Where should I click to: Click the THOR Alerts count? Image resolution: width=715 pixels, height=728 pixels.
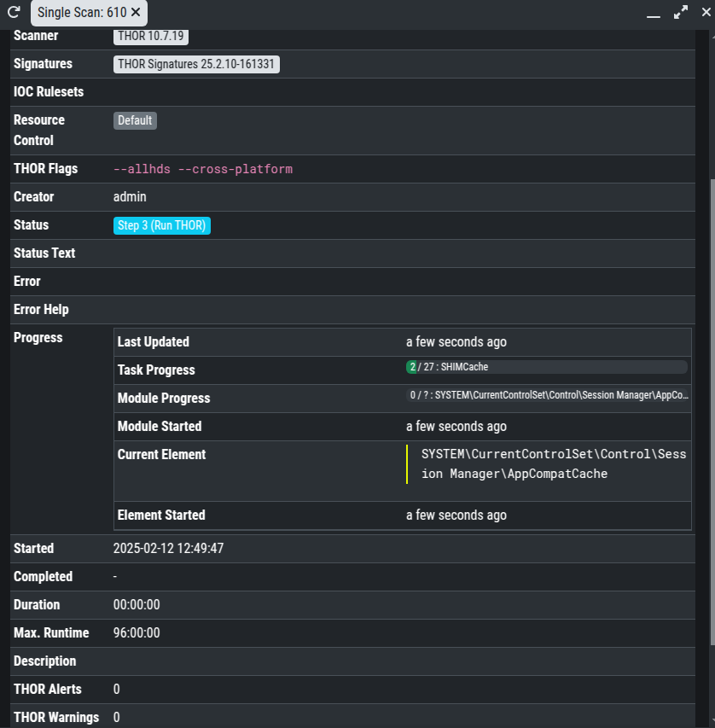(x=117, y=690)
